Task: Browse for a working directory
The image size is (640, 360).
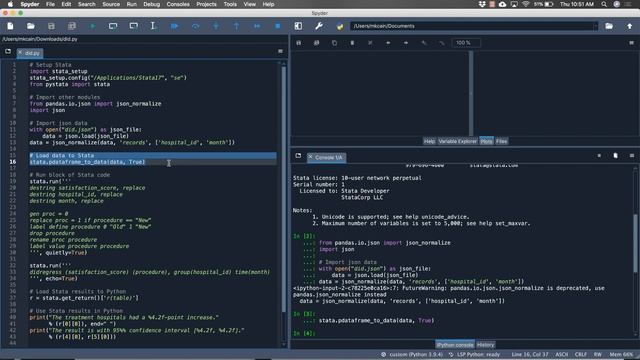Action: click(x=609, y=26)
